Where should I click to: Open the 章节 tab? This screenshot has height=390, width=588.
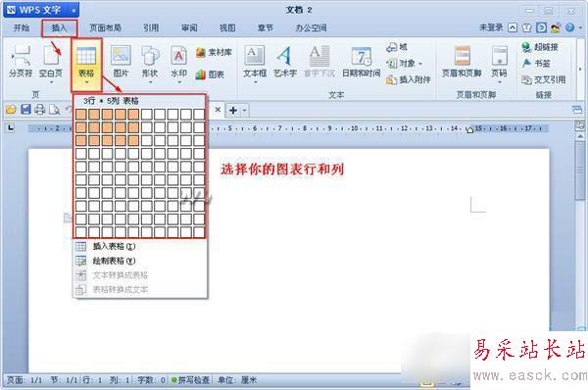(266, 28)
